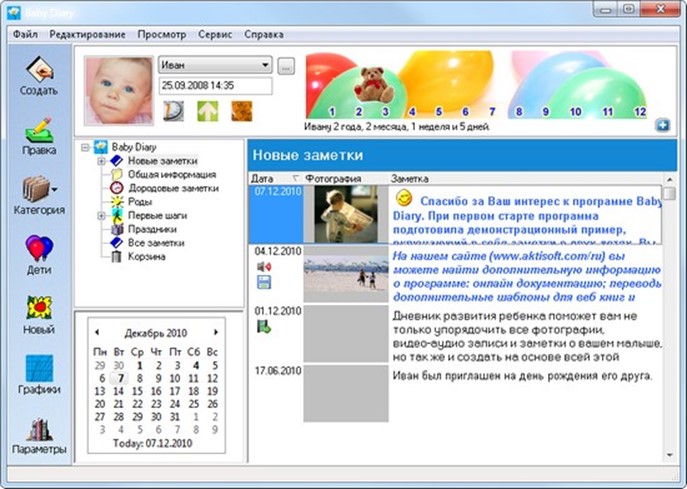The image size is (687, 489).
Task: Click the clock icon under the date field
Action: [173, 110]
